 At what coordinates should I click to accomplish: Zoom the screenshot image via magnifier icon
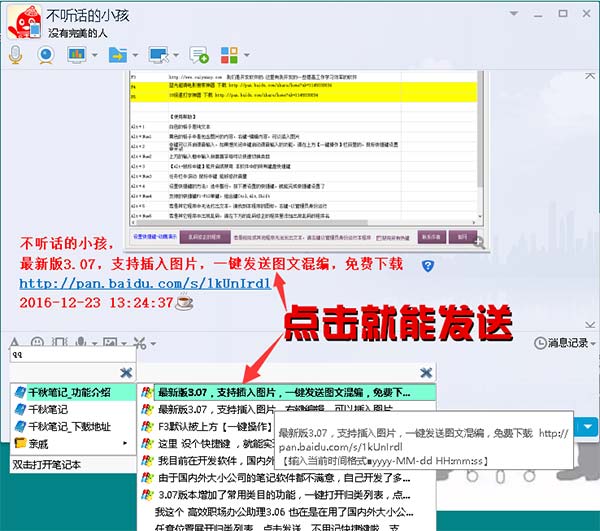[x=479, y=242]
